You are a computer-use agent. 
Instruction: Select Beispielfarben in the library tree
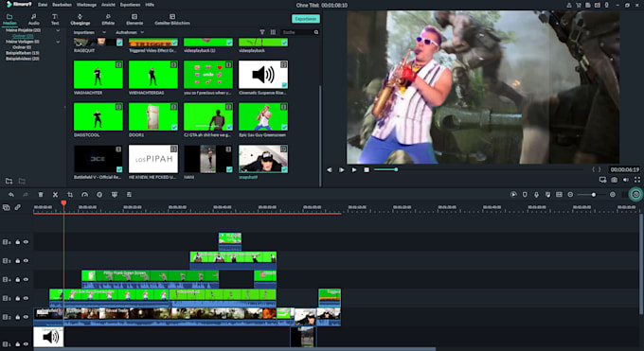(x=23, y=53)
